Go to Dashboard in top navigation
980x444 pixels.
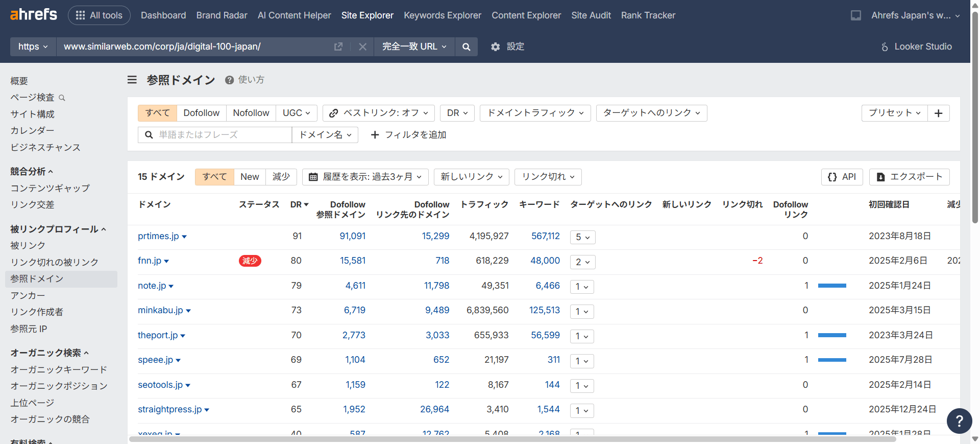(x=163, y=15)
